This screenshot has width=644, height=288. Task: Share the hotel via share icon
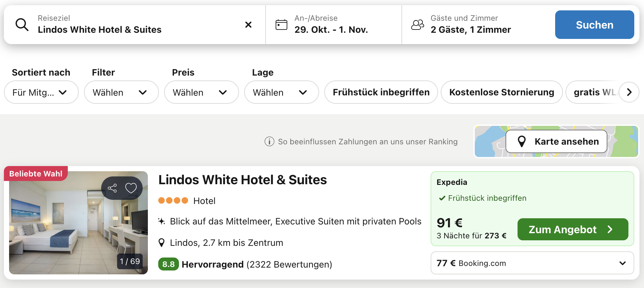pyautogui.click(x=112, y=188)
